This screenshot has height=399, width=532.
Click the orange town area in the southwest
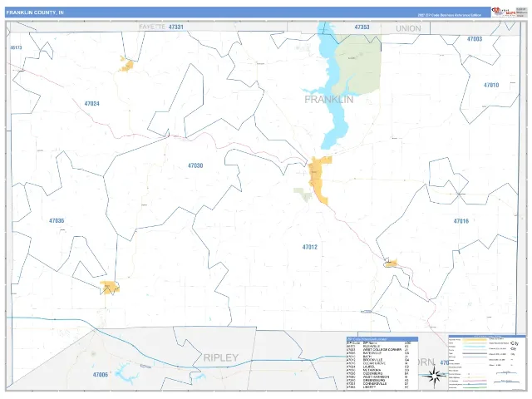coord(110,288)
